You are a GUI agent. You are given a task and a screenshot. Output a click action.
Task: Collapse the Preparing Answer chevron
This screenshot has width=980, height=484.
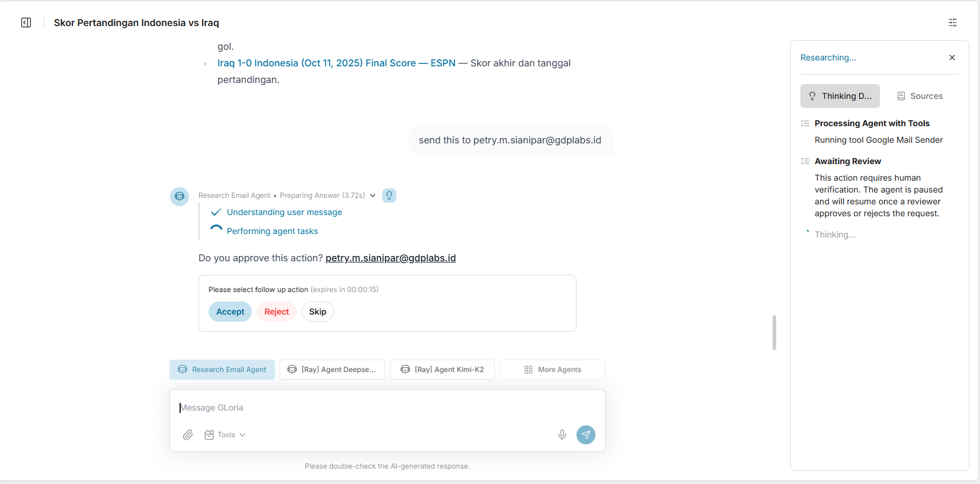373,195
